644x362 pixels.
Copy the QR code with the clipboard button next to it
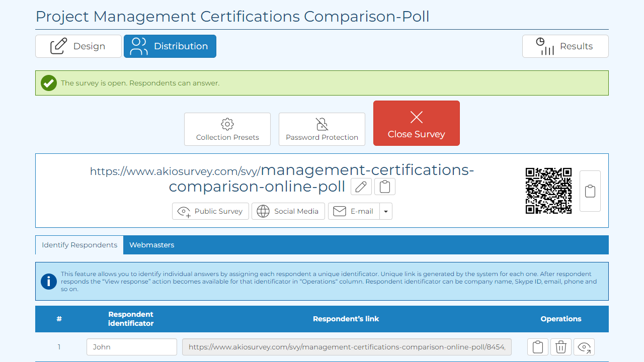pyautogui.click(x=590, y=191)
